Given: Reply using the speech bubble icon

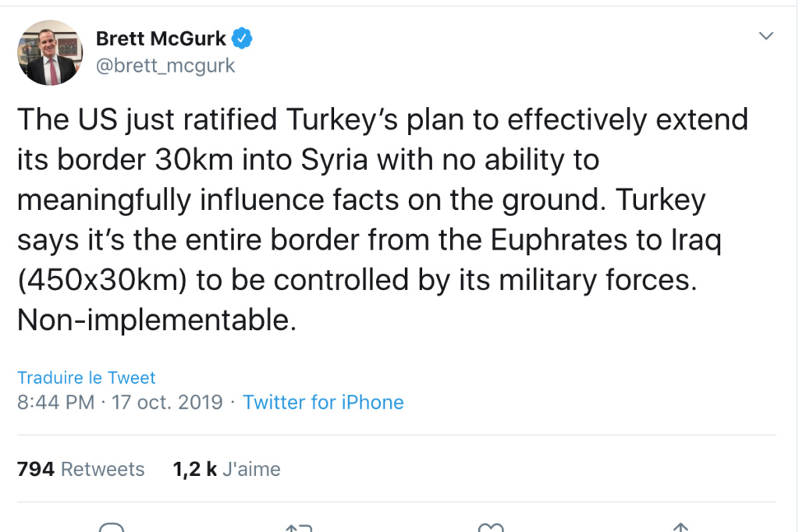Looking at the screenshot, I should click(111, 527).
